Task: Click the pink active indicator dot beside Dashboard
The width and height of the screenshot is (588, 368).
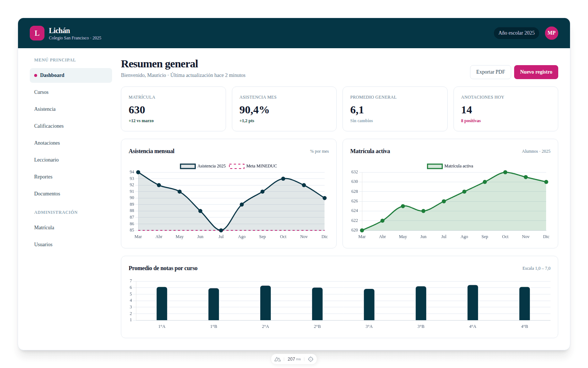Action: 36,75
